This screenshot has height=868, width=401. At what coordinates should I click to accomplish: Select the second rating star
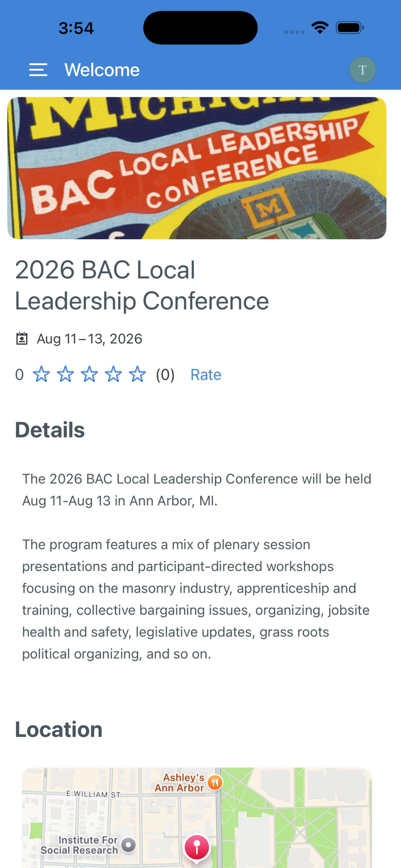coord(65,374)
